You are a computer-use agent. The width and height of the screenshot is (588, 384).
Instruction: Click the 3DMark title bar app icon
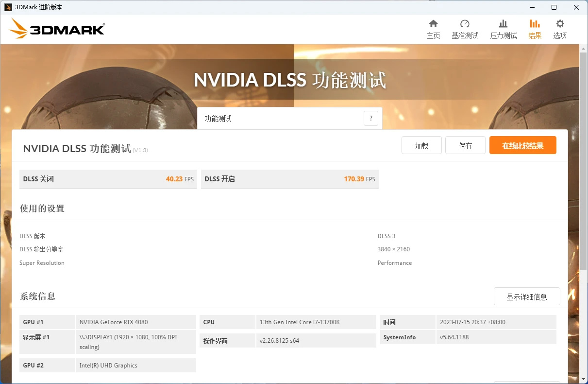point(8,7)
